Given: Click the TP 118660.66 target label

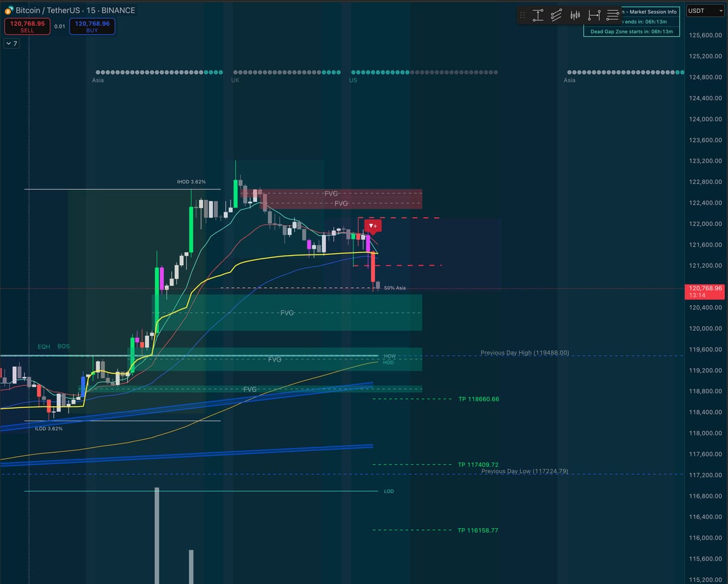Looking at the screenshot, I should click(x=479, y=399).
